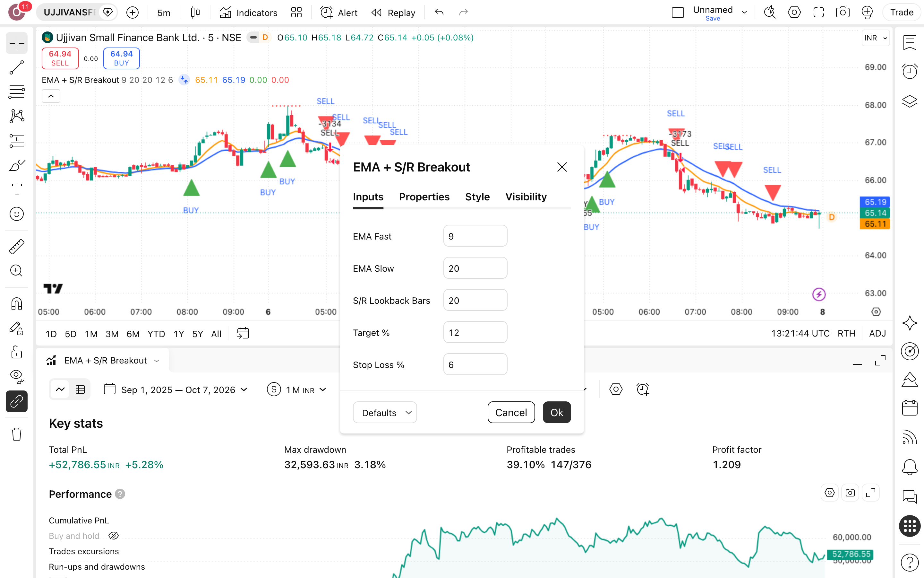This screenshot has width=924, height=578.
Task: Open the Fibonacci retracement tools
Action: (x=16, y=92)
